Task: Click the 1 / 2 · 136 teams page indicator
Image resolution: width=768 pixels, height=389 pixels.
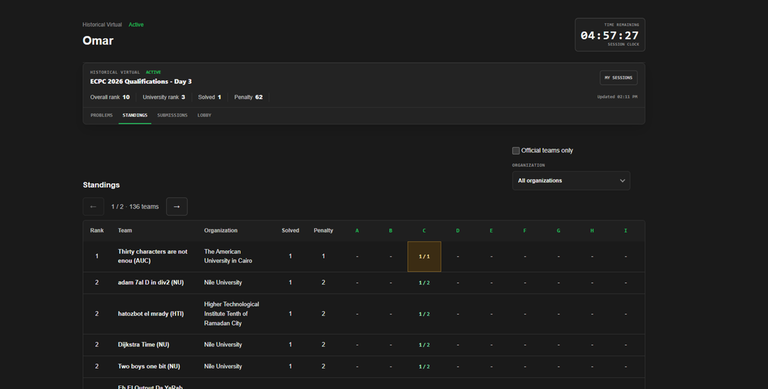Action: coord(135,207)
